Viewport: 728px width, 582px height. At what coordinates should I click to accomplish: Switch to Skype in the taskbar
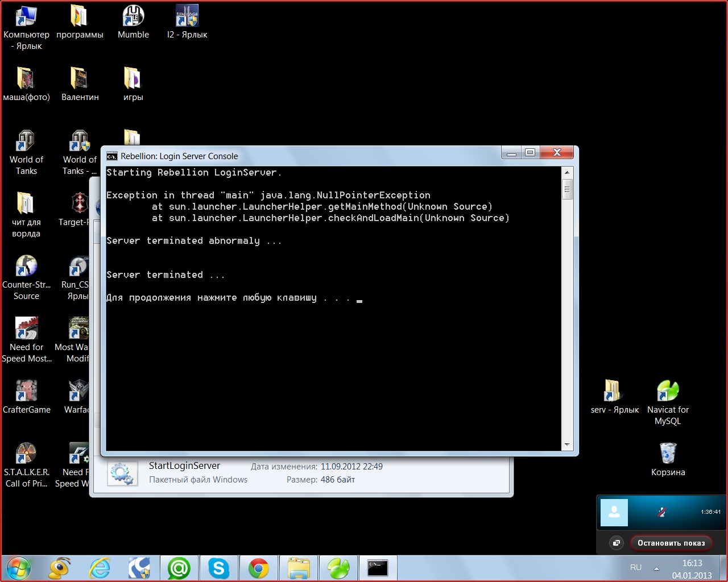tap(219, 568)
